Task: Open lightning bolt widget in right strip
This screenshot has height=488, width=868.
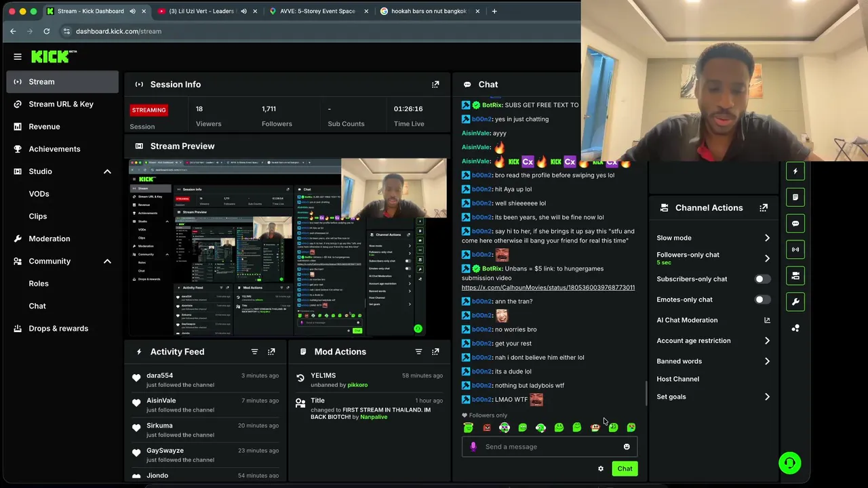Action: (795, 171)
